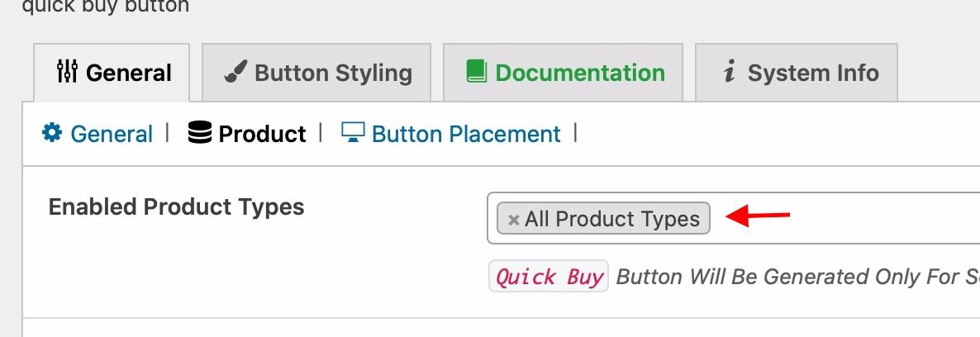Switch to the System Info tab
Screen dimensions: 980x337
[x=797, y=73]
